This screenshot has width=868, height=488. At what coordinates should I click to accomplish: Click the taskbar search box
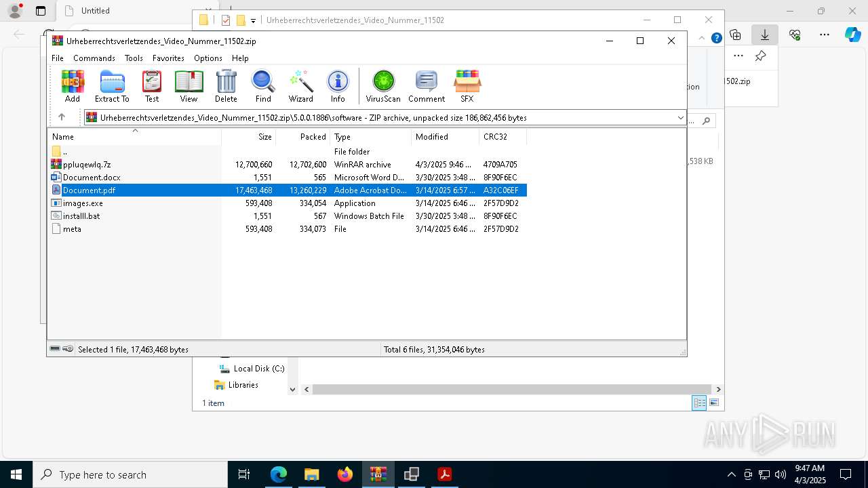[130, 474]
